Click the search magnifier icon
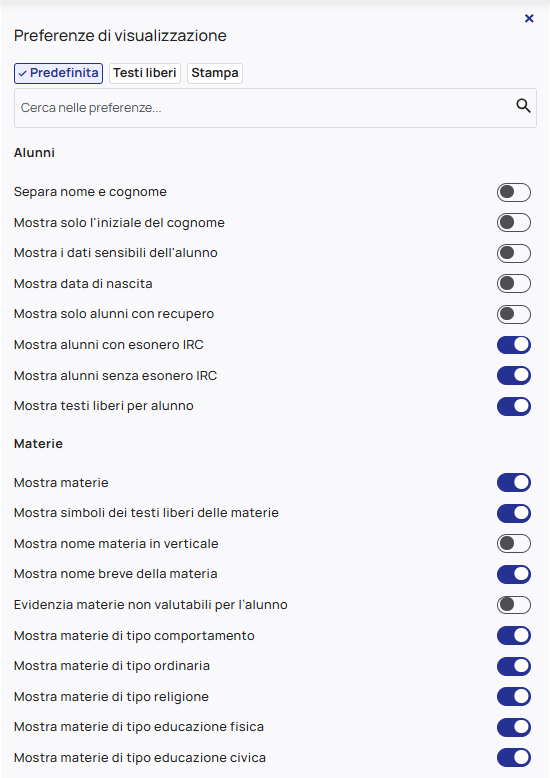This screenshot has height=778, width=550. pyautogui.click(x=523, y=106)
